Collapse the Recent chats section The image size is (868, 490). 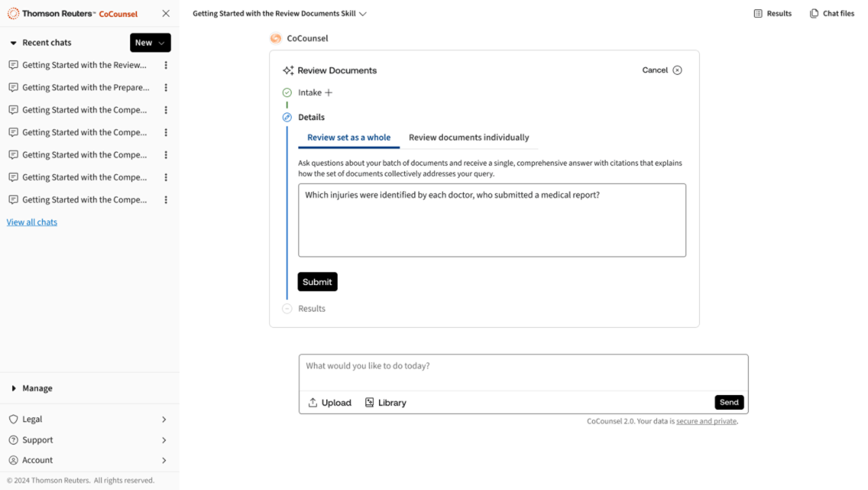coord(13,43)
